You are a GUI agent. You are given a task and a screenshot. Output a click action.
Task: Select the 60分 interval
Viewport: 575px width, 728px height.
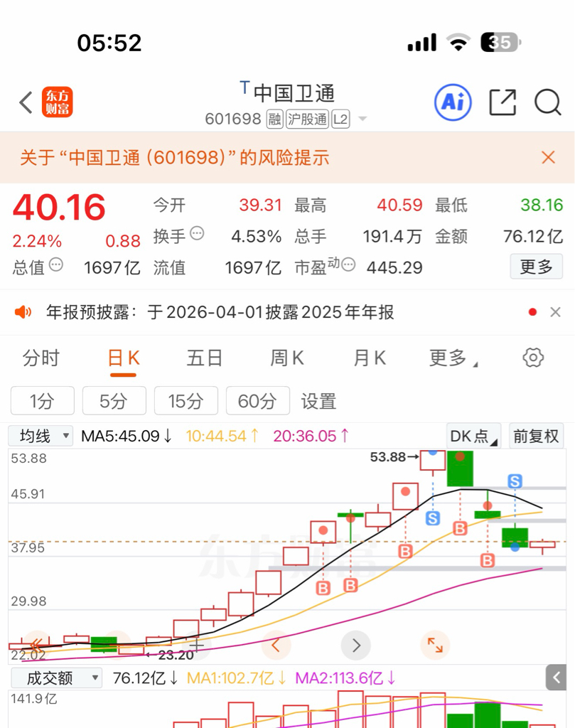(257, 401)
